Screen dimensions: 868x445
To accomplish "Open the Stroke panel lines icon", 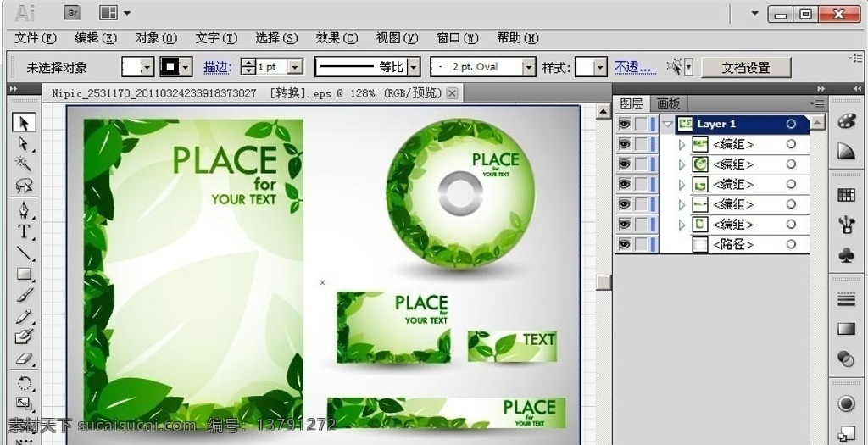I will (x=846, y=299).
